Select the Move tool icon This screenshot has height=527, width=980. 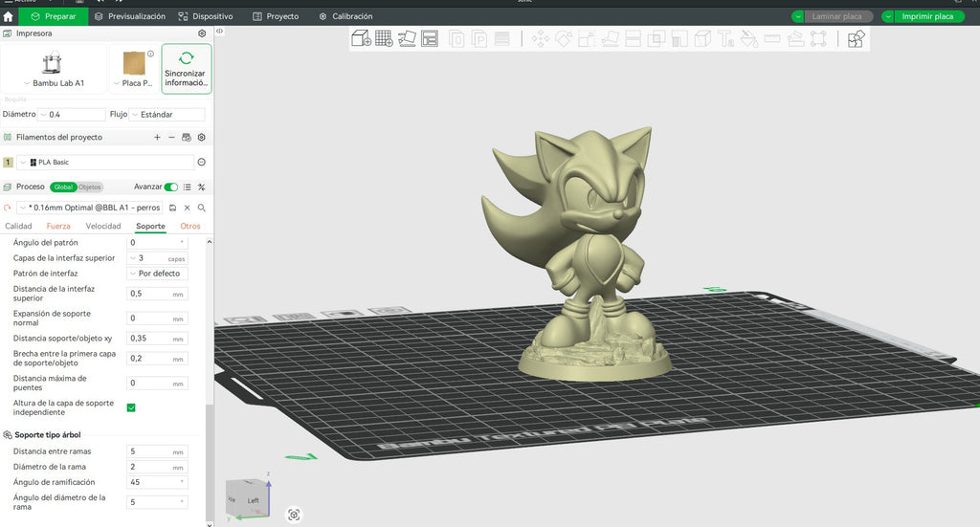[x=541, y=38]
